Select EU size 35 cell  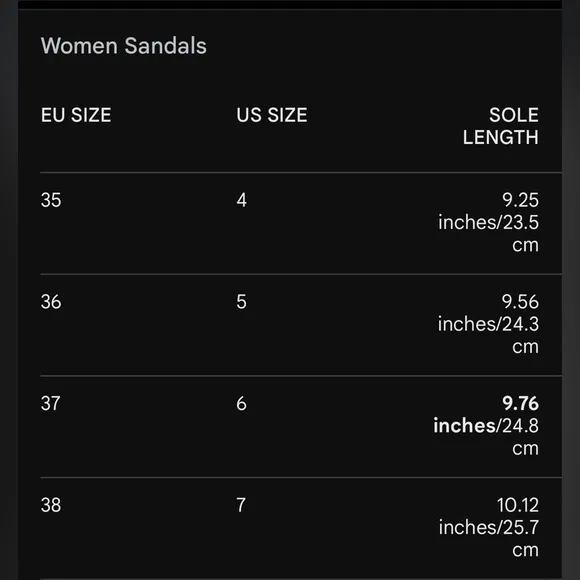51,200
